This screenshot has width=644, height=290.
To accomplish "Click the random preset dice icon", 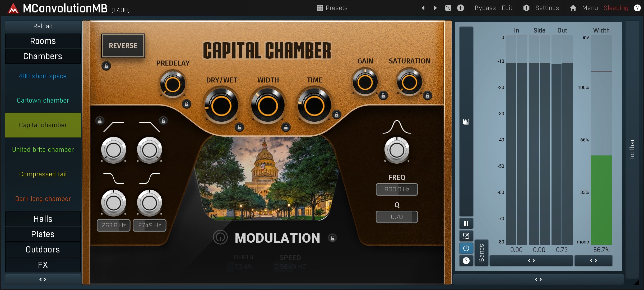I will pos(448,8).
